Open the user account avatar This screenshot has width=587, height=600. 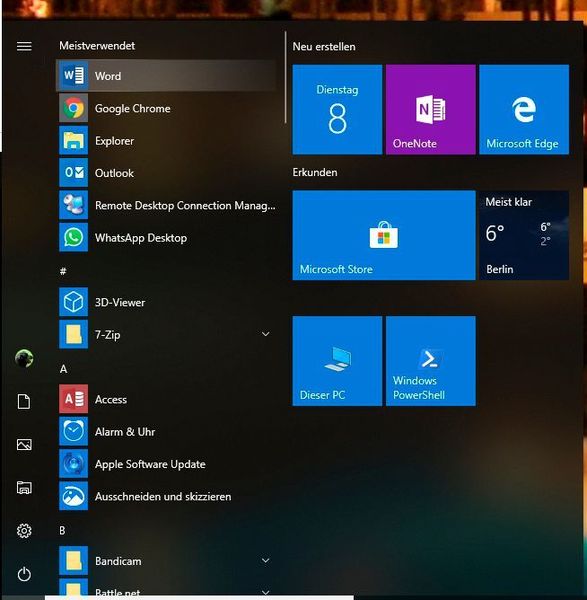(24, 359)
